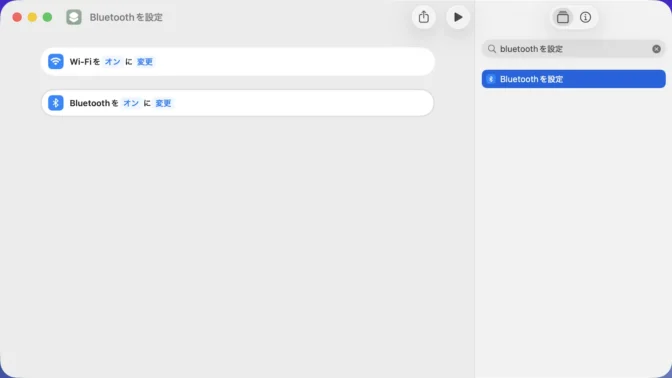This screenshot has width=672, height=378.
Task: Click the Share shortcut icon
Action: (423, 17)
